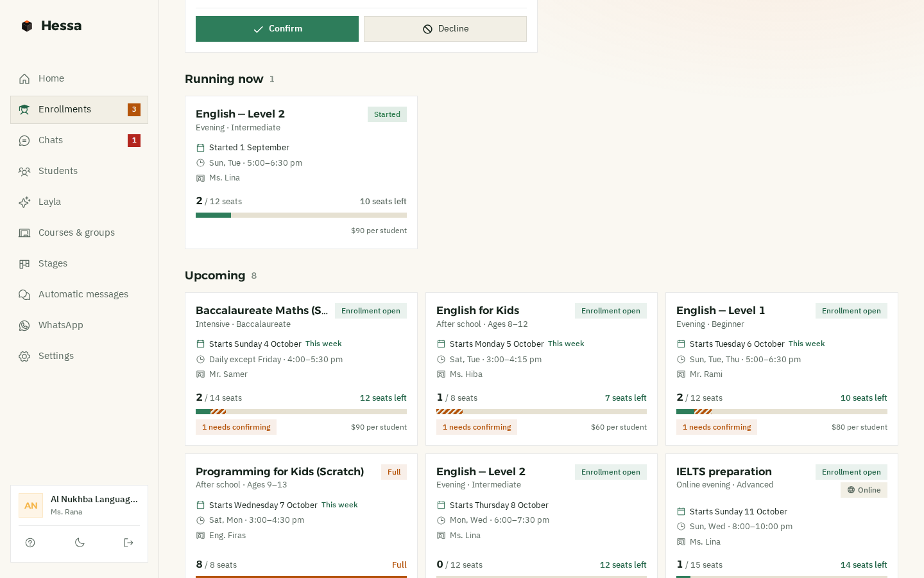
Task: Click the clock icon beside Sat, Tue 3:00–4:15 pm
Action: tap(441, 360)
